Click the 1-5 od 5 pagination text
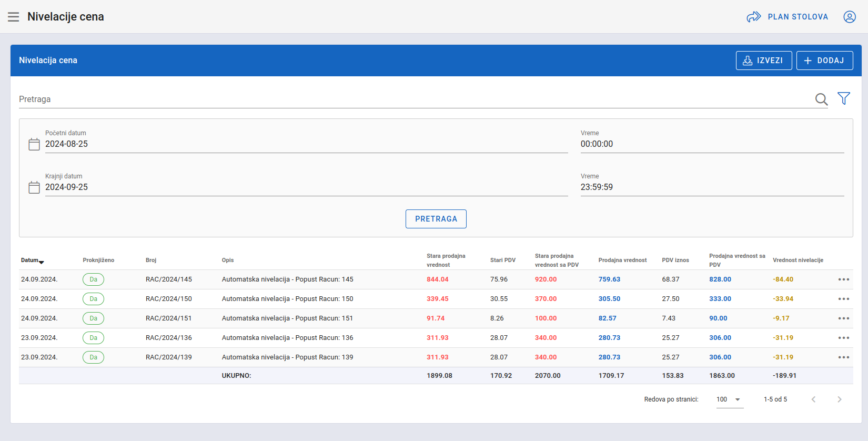The height and width of the screenshot is (441, 868). [x=775, y=399]
